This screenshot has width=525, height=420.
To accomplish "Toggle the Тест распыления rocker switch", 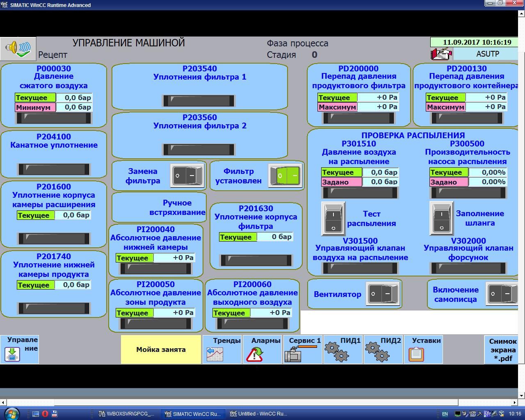I will (333, 219).
